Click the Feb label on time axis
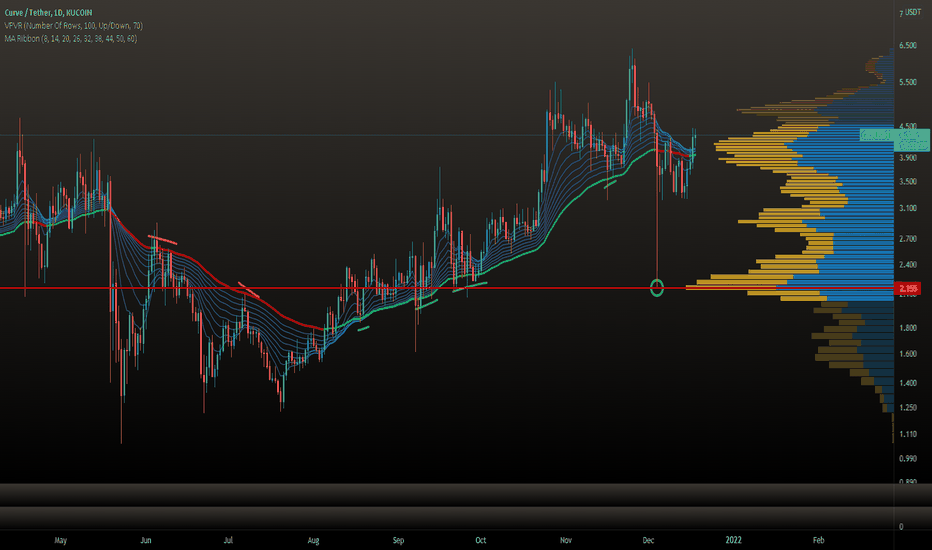This screenshot has width=932, height=550. tap(818, 540)
